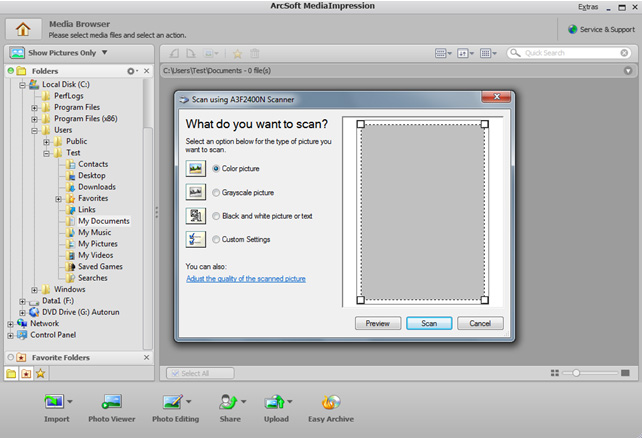Open Adjust the quality of scanned picture
Image resolution: width=642 pixels, height=439 pixels.
pos(246,279)
